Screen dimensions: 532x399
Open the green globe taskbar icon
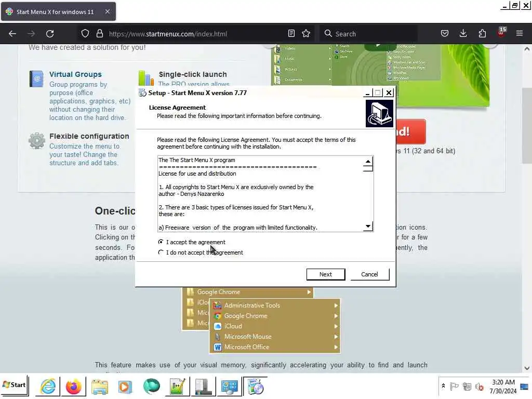151,387
